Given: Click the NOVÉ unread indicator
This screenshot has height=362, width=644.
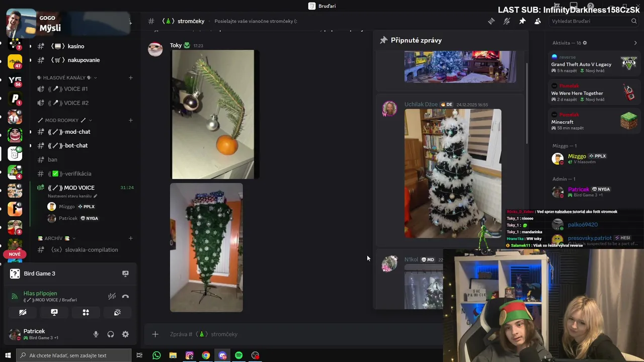Looking at the screenshot, I should click(x=15, y=254).
